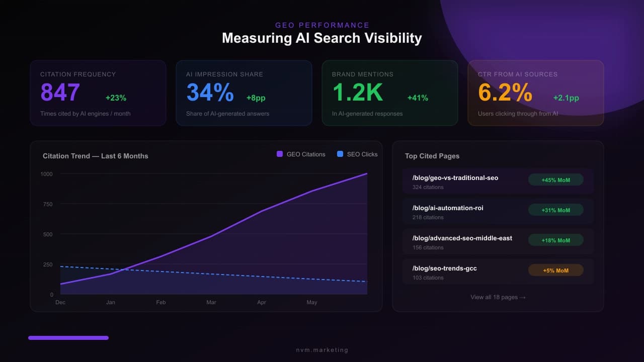Click the CITATION FREQUENCY card label

(78, 74)
